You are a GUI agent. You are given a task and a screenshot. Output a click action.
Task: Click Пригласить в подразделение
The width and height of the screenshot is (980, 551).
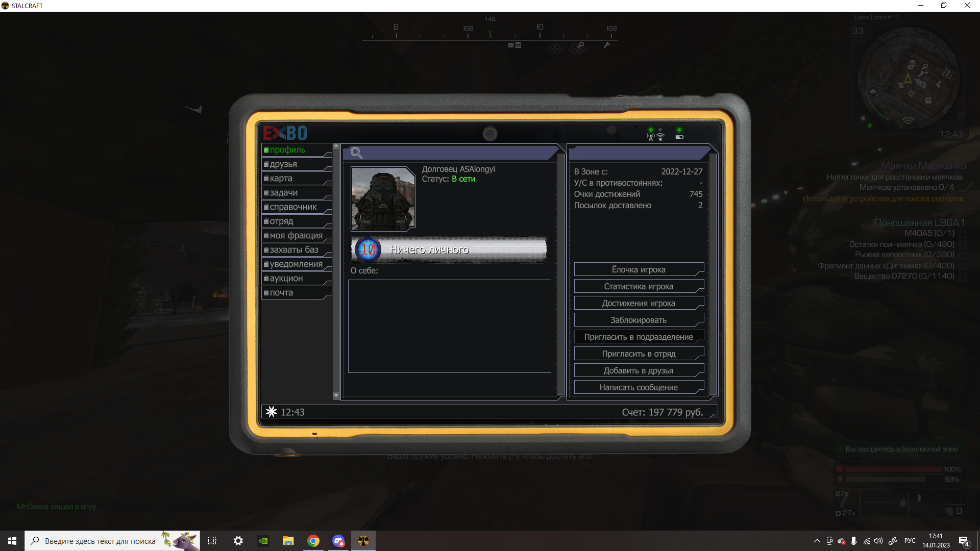tap(639, 337)
